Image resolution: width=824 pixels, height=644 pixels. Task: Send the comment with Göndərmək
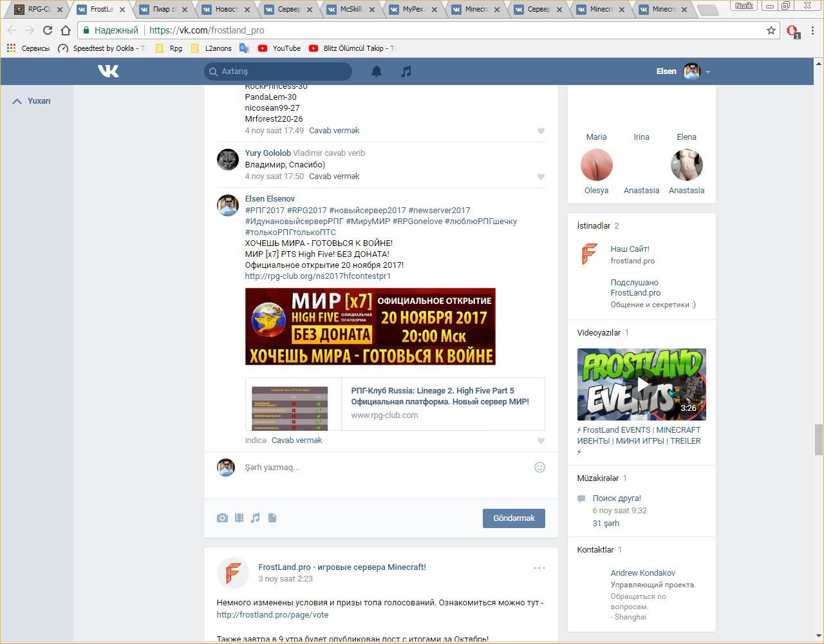click(514, 518)
